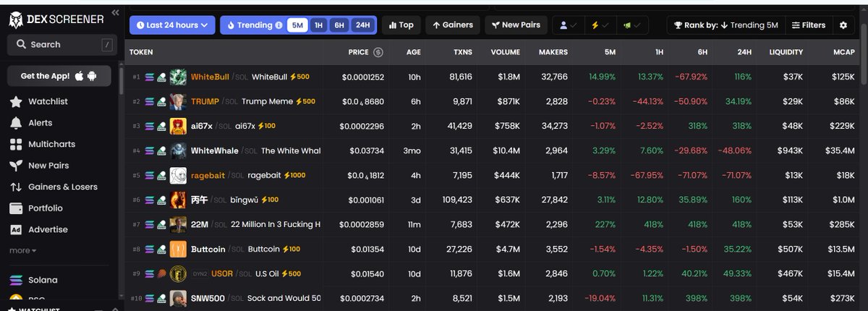Select the 1H trending timeframe

318,25
